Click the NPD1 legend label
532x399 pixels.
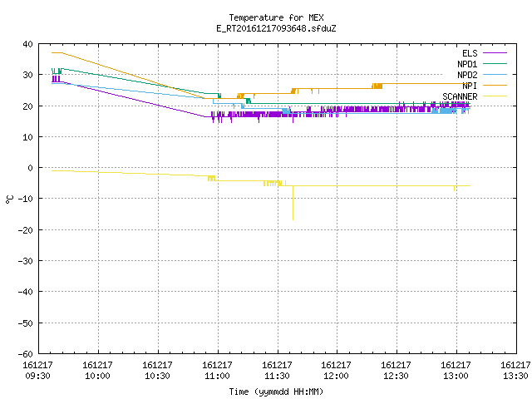[467, 64]
